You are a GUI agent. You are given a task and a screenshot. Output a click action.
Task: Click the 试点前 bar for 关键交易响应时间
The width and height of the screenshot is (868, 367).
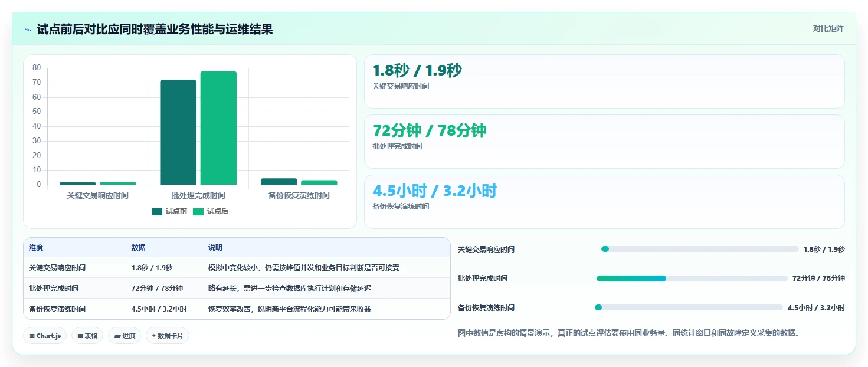coord(77,183)
